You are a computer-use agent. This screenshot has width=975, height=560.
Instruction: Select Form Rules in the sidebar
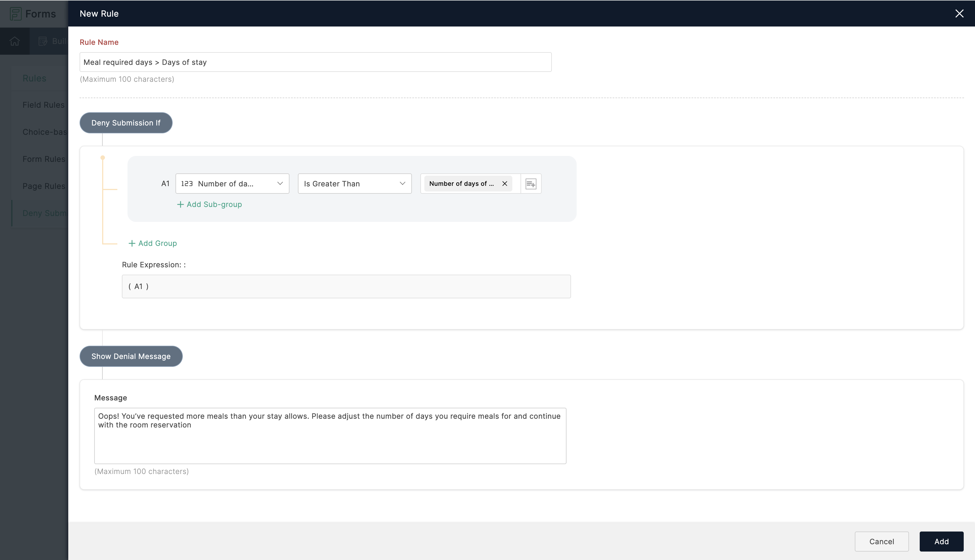(x=43, y=159)
